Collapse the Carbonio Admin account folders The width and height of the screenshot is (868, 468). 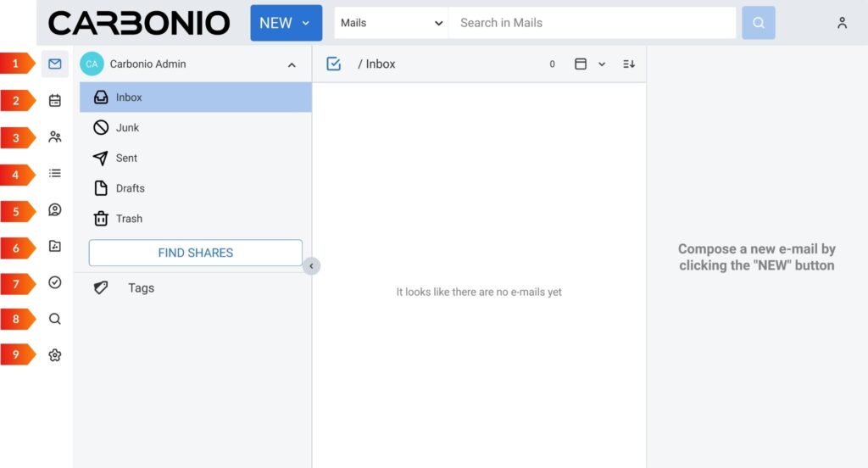292,64
